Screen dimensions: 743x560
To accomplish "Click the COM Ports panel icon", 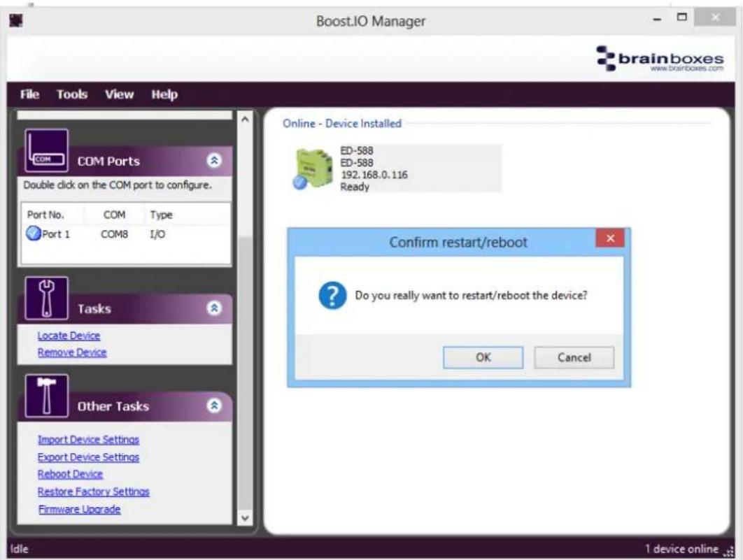I will pyautogui.click(x=46, y=150).
